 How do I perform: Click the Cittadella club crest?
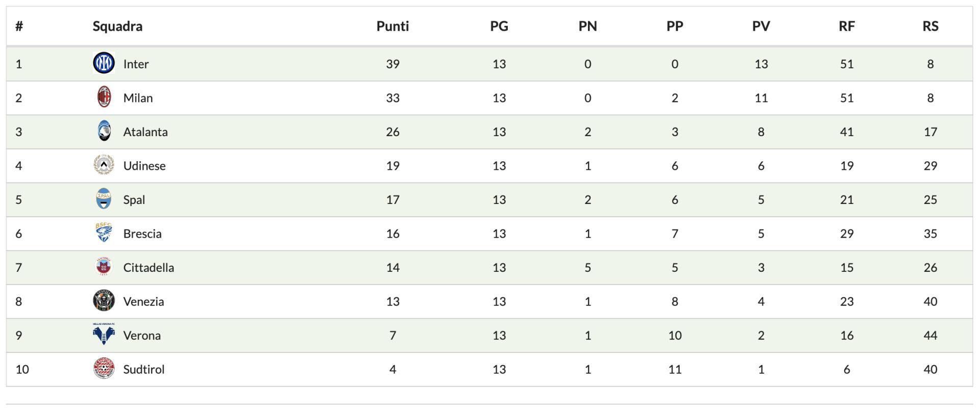(104, 267)
